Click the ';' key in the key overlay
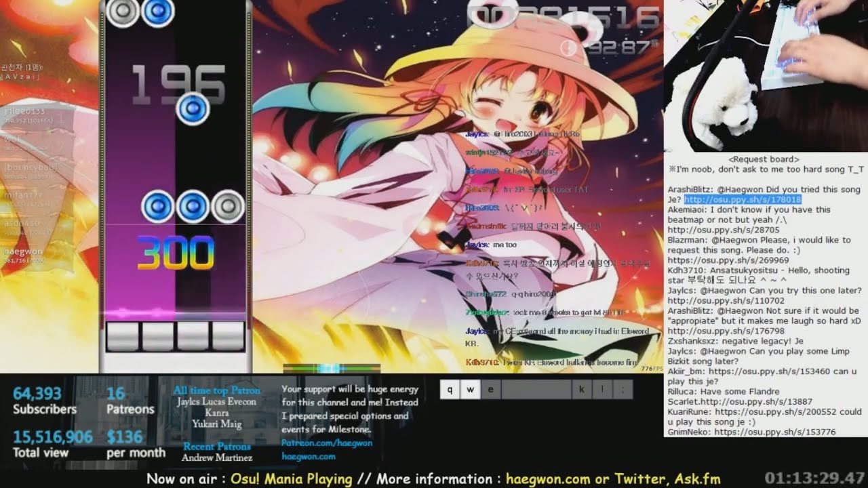 [623, 389]
